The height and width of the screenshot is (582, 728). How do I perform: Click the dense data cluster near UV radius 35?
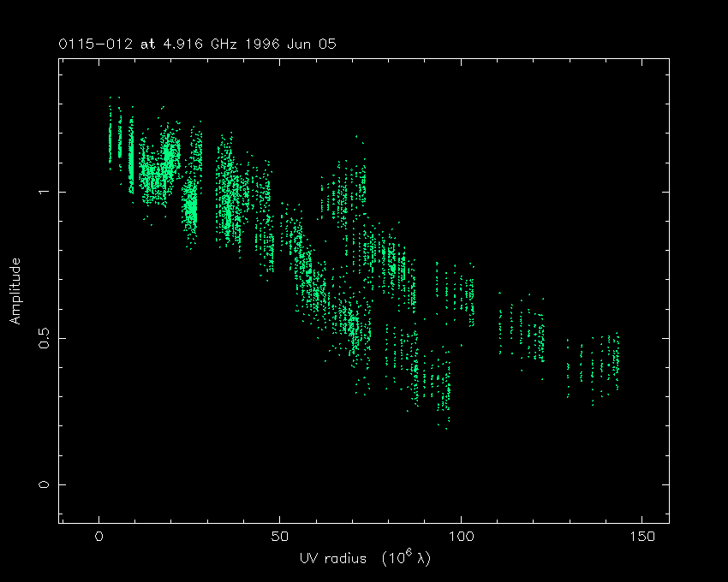click(x=227, y=201)
